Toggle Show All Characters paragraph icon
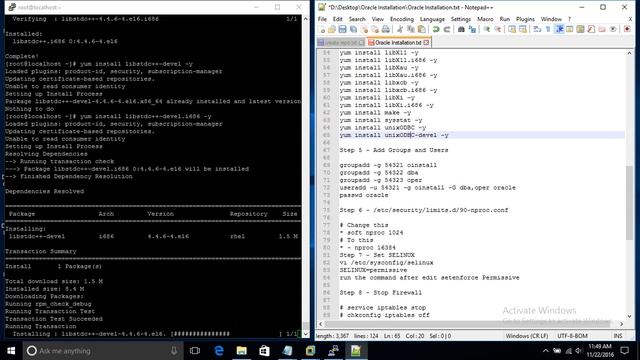This screenshot has height=360, width=640. tap(548, 29)
